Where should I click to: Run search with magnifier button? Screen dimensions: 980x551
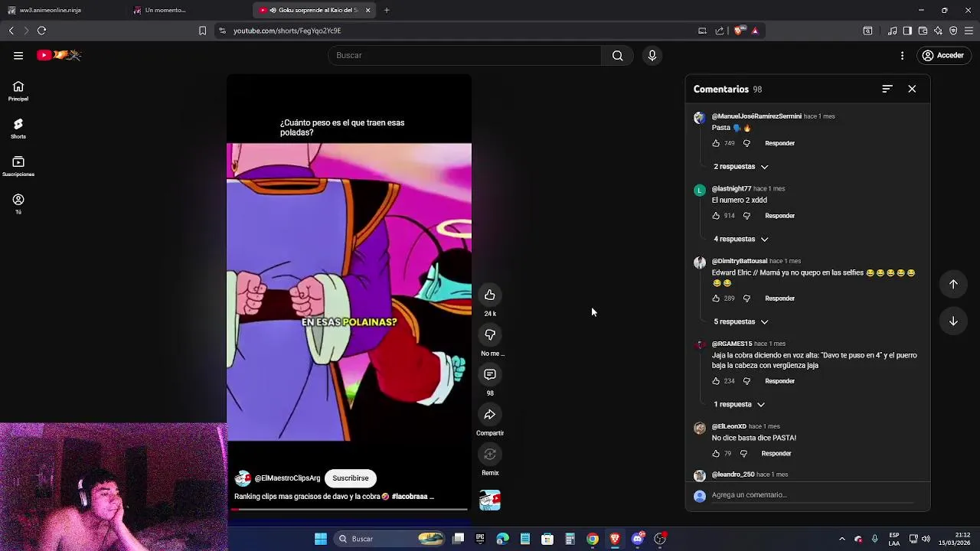[x=617, y=55]
